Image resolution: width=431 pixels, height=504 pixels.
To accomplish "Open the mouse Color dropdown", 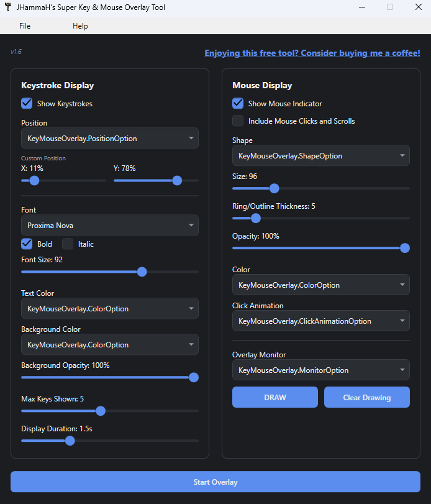I will (321, 285).
